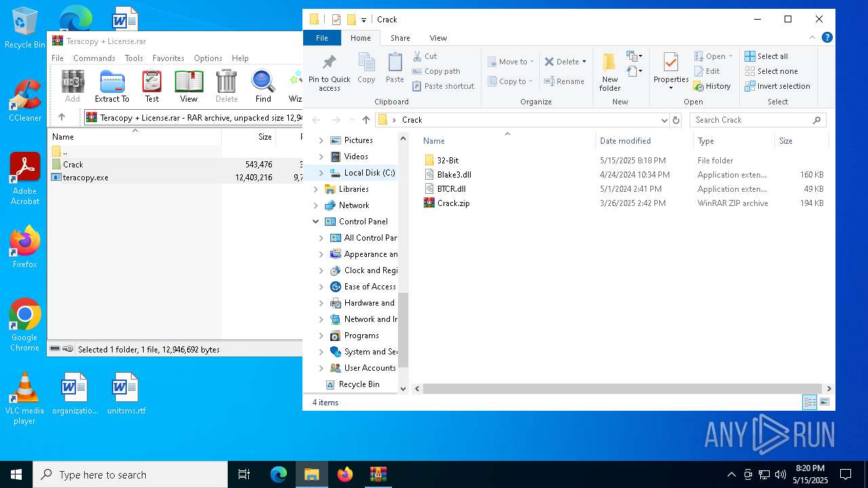The image size is (868, 488).
Task: Click Invert selection in the ribbon
Action: tap(777, 86)
